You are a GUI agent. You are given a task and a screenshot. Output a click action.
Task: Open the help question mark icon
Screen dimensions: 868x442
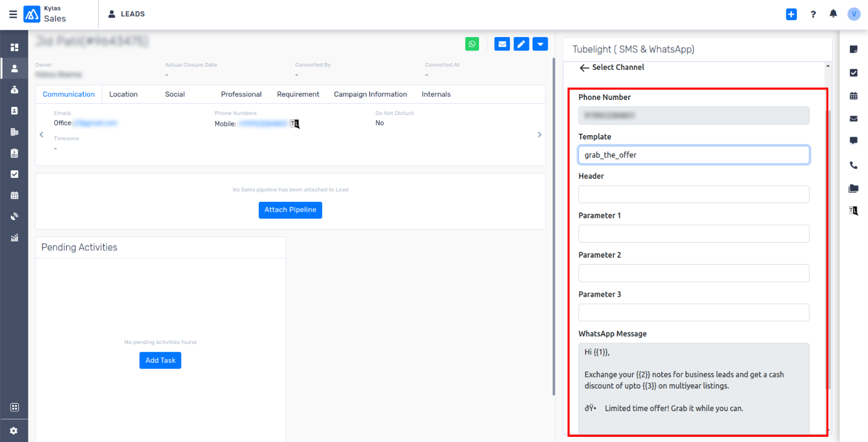813,14
